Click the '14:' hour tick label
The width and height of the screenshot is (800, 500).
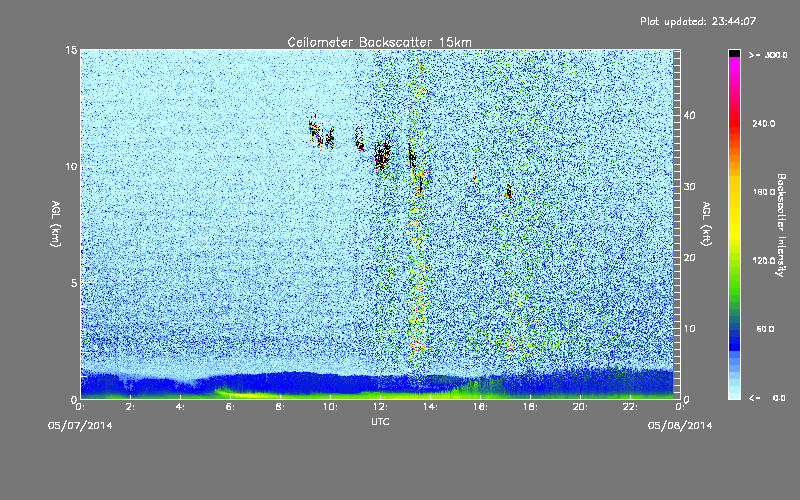430,407
